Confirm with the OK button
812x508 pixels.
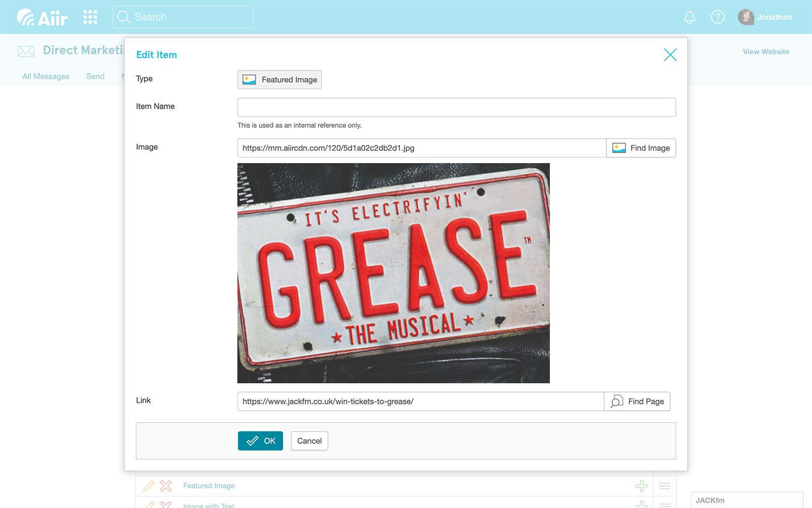coord(260,441)
